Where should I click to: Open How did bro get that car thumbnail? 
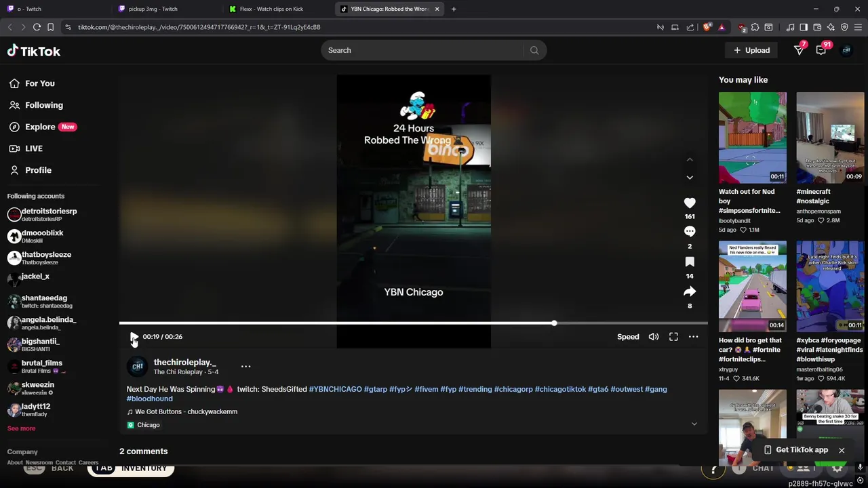[x=753, y=286]
